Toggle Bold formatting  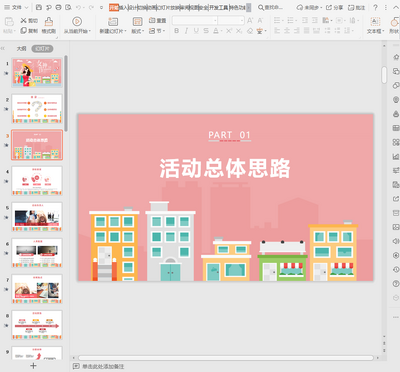(176, 31)
